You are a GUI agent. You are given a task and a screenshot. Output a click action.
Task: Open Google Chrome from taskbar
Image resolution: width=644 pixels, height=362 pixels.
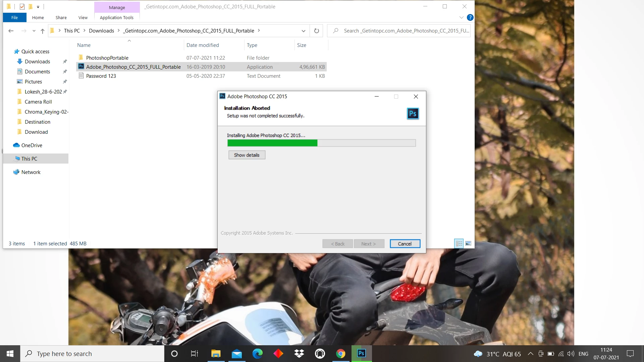(340, 354)
